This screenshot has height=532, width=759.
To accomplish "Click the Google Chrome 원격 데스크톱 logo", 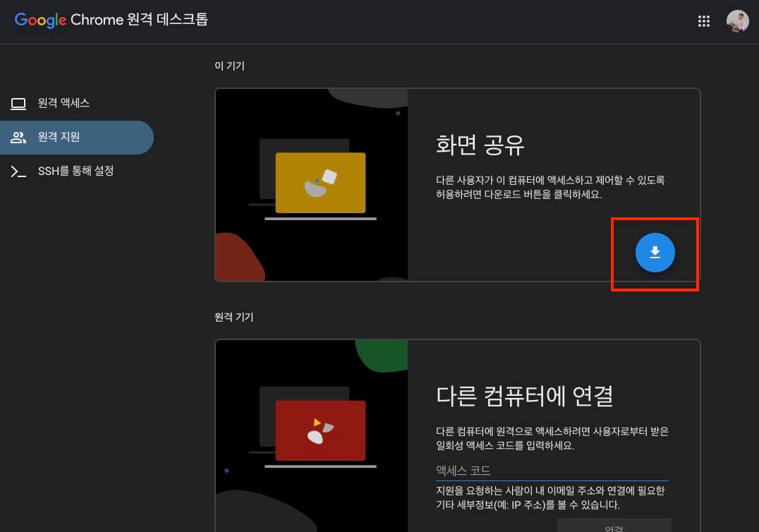I will tap(111, 20).
